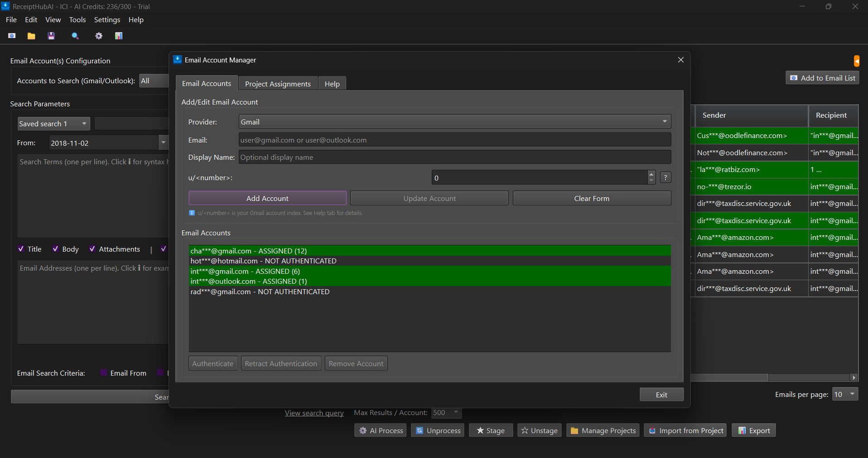Viewport: 868px width, 458px height.
Task: Click the email envelope toolbar icon
Action: [x=12, y=36]
